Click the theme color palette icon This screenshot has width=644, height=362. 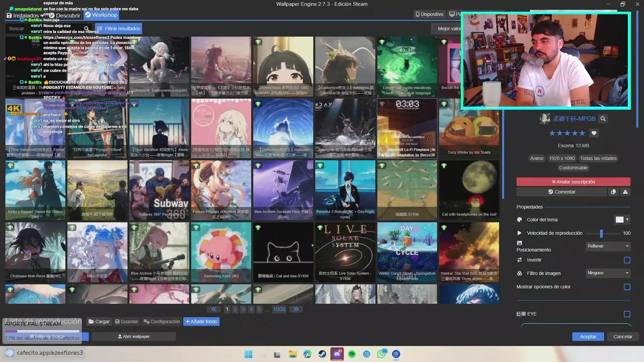pyautogui.click(x=520, y=220)
